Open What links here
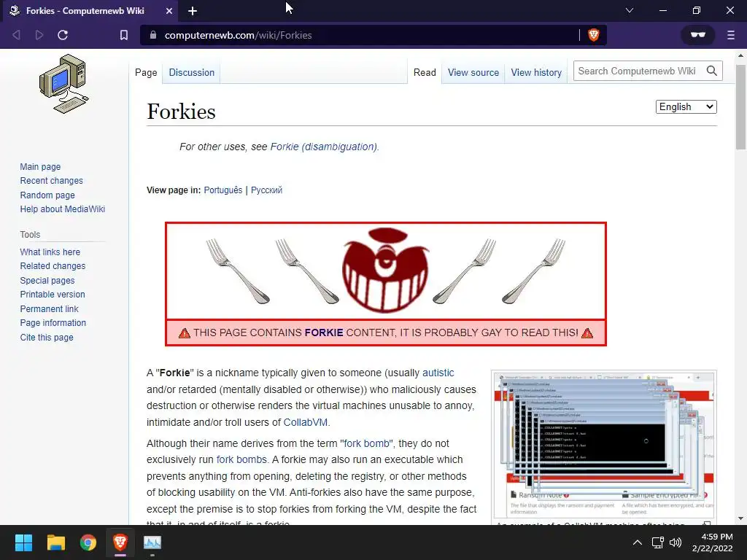 (50, 252)
